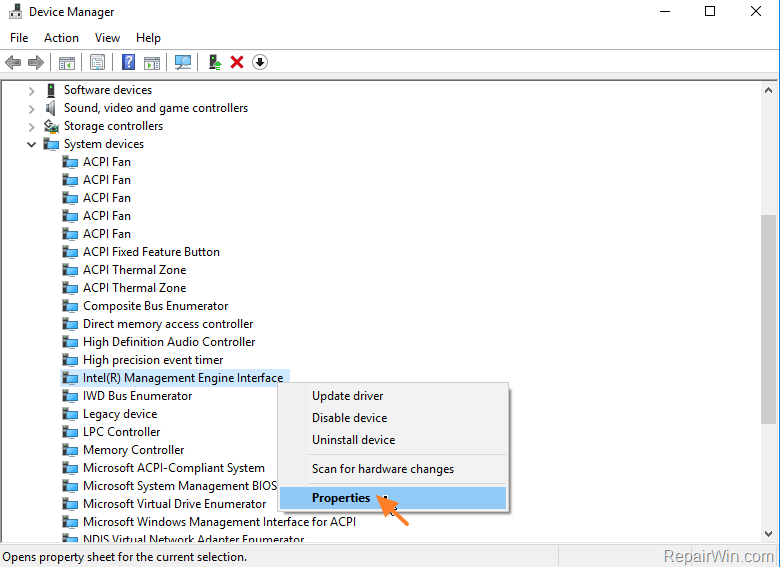Screen dimensions: 780x567
Task: Click the Back arrow toolbar icon
Action: point(13,62)
